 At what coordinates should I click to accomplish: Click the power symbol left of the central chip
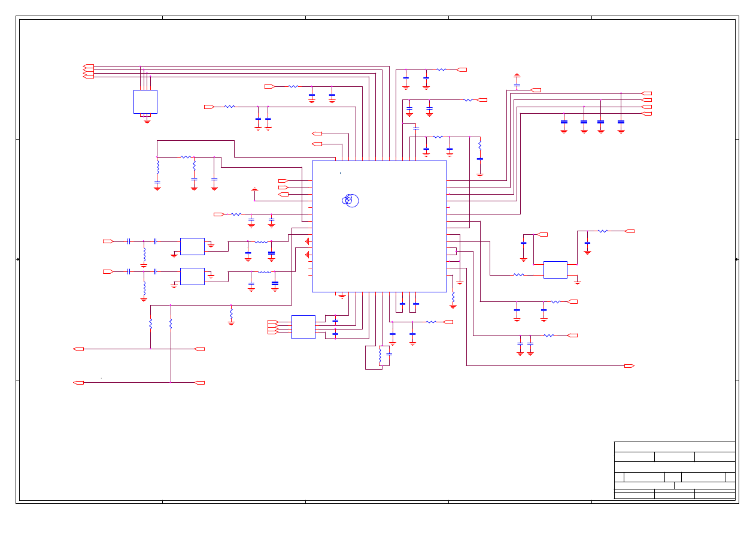pyautogui.click(x=254, y=190)
